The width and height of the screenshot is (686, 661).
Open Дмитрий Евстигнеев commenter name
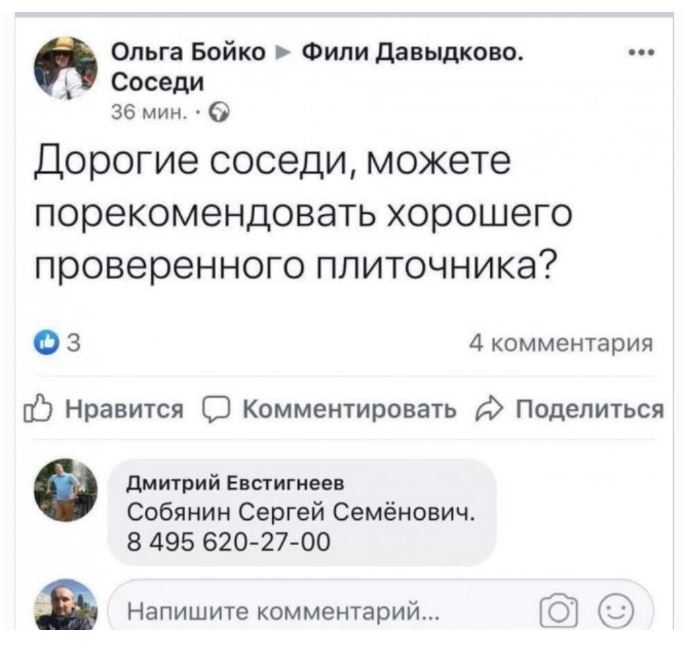[x=236, y=483]
